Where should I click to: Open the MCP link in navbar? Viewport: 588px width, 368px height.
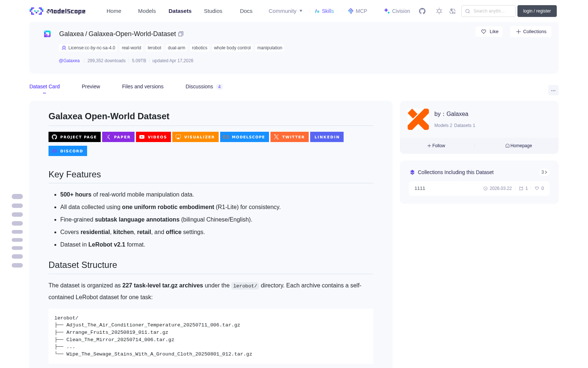pyautogui.click(x=358, y=11)
